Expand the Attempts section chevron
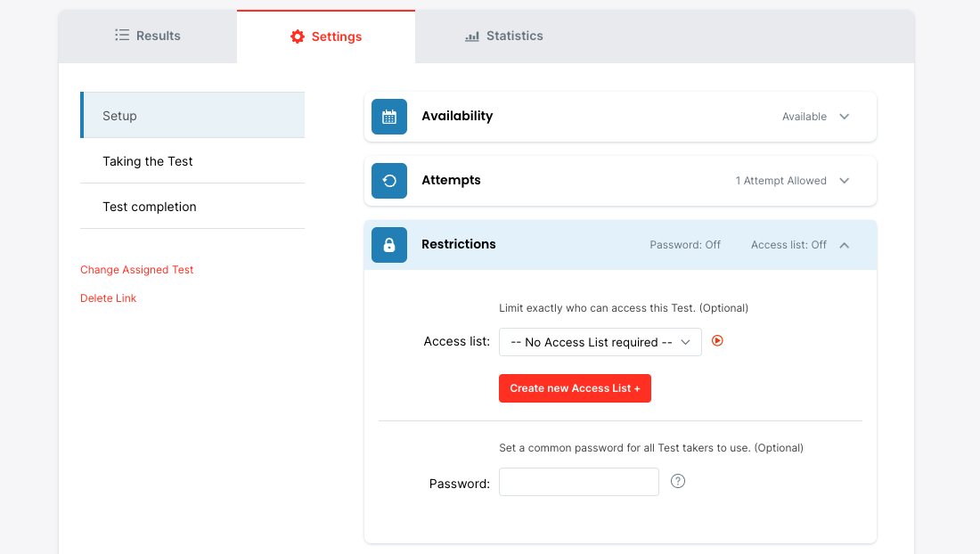980x554 pixels. pyautogui.click(x=845, y=181)
